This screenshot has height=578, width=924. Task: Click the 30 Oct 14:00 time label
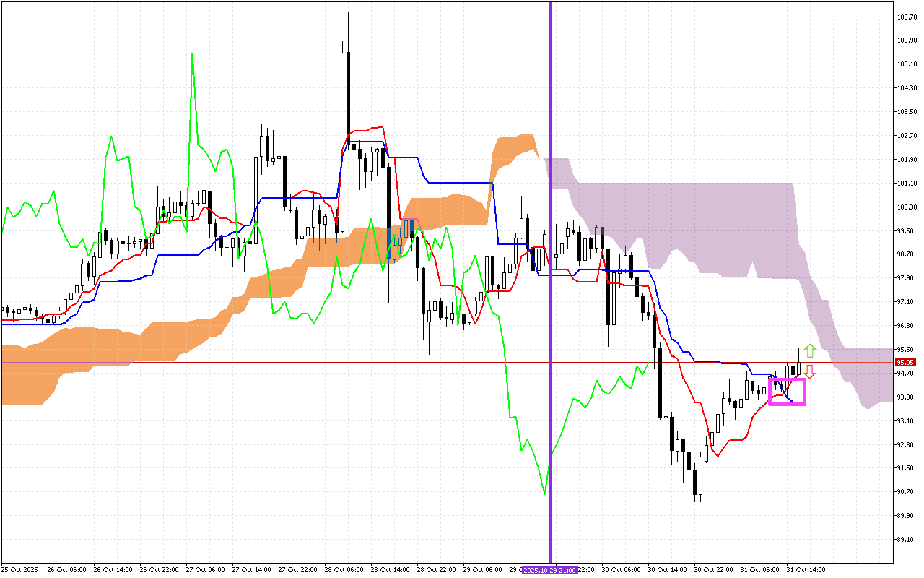[667, 570]
